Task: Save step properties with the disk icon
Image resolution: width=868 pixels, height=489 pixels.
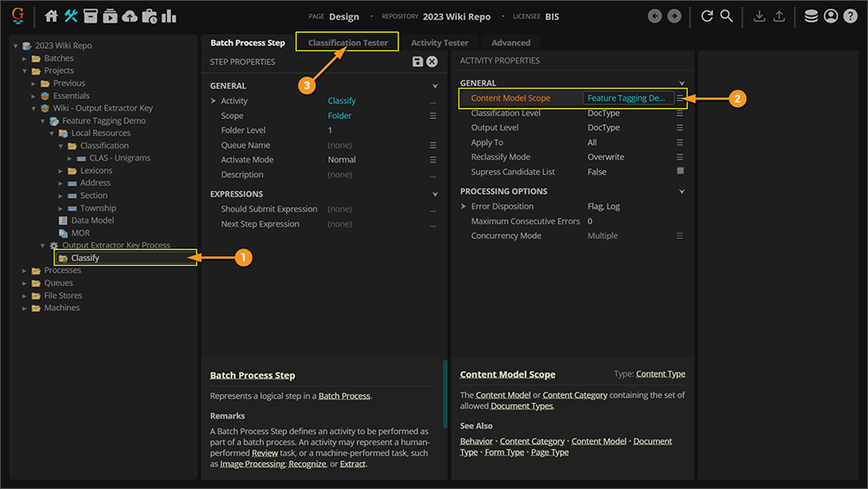Action: 418,62
